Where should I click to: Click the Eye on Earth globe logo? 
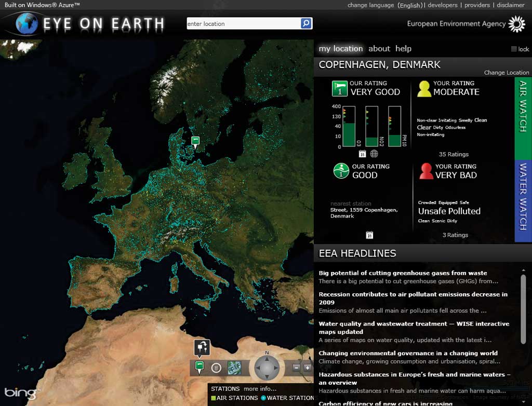pos(27,23)
